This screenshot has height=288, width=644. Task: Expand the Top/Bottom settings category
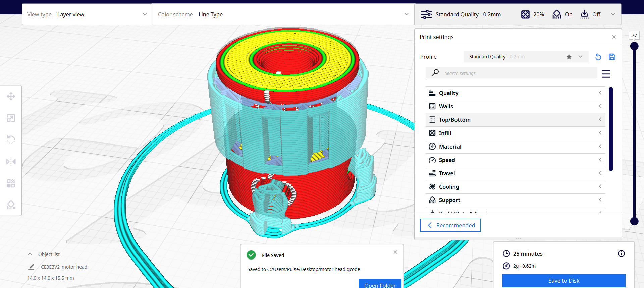tap(515, 120)
